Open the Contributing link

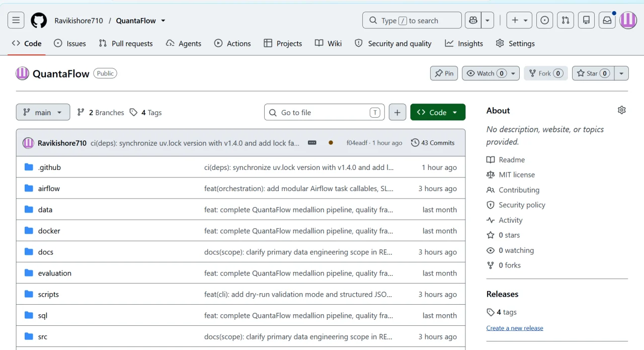coord(513,190)
